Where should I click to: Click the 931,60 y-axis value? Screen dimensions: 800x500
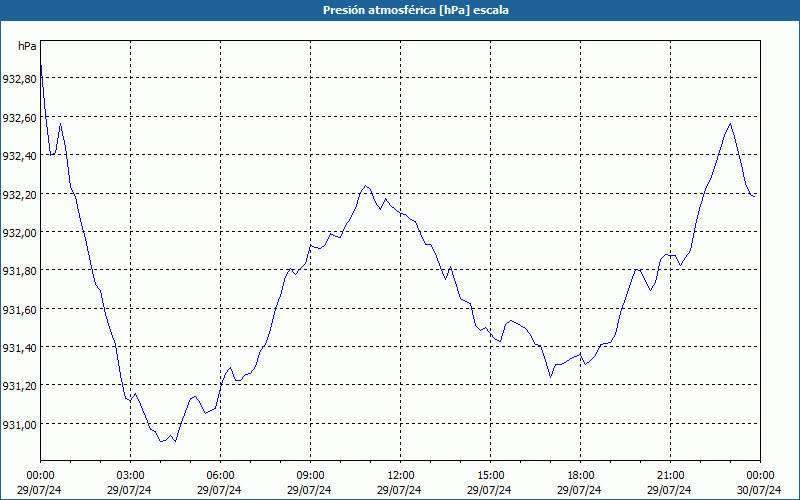click(x=19, y=310)
